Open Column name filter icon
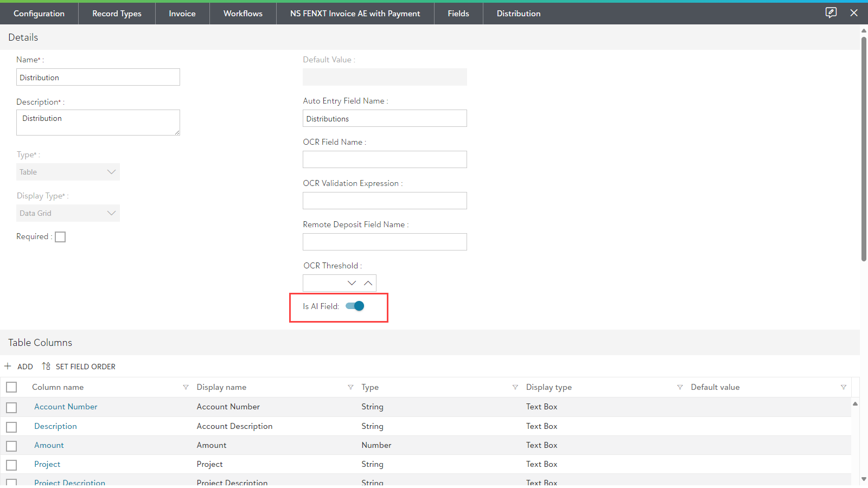Image resolution: width=868 pixels, height=488 pixels. pyautogui.click(x=186, y=387)
